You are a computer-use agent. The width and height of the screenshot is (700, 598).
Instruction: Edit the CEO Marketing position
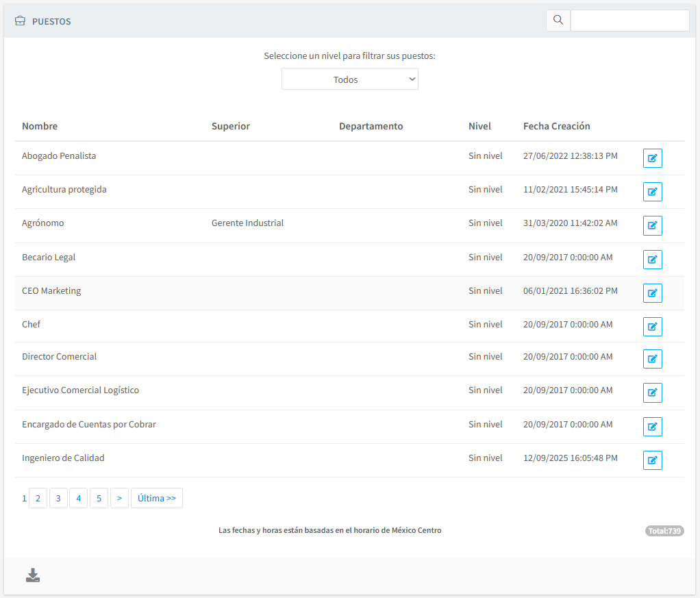652,293
